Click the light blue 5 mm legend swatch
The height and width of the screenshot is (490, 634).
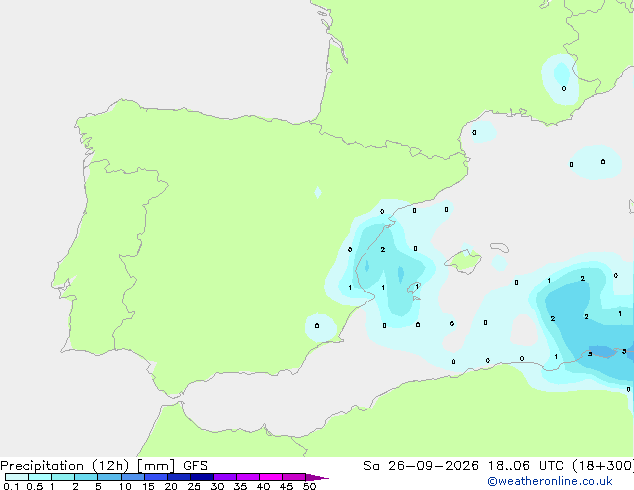click(110, 477)
